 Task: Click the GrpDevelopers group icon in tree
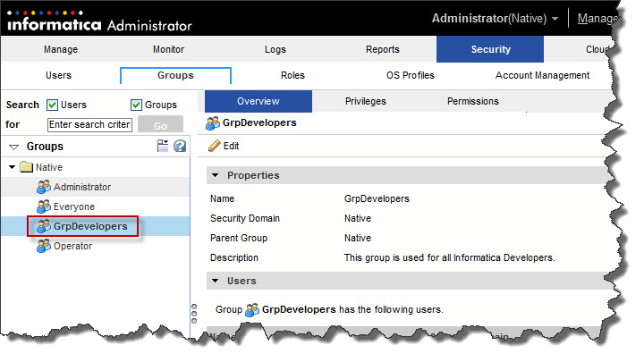(x=44, y=226)
